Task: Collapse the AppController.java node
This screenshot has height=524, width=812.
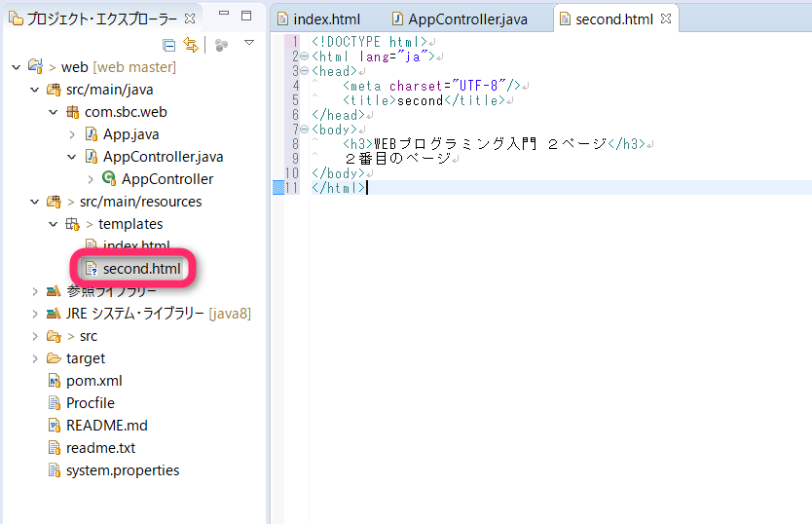Action: [72, 157]
